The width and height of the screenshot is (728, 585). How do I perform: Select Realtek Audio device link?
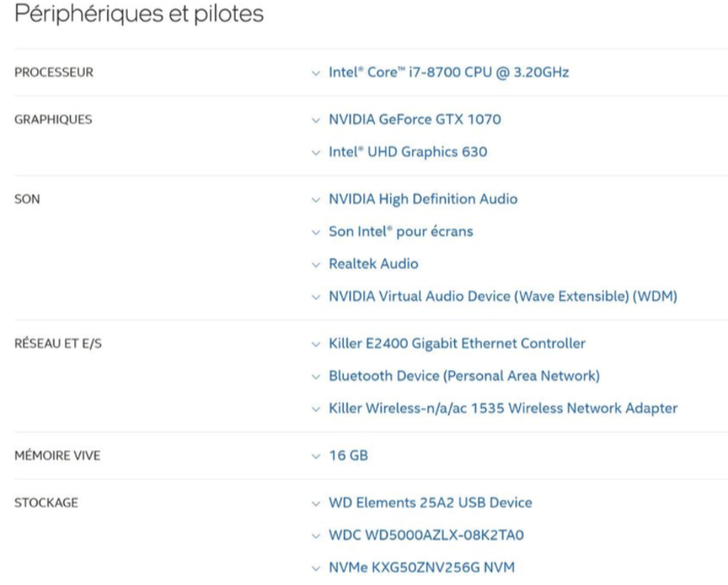click(373, 264)
